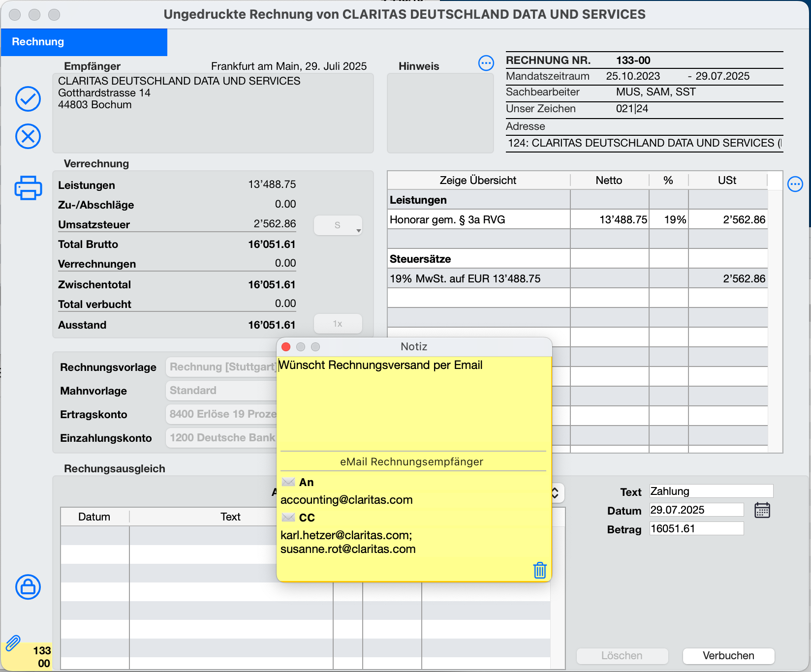Open Hinweis options ellipsis icon
Screen dimensions: 811x672
coord(486,63)
